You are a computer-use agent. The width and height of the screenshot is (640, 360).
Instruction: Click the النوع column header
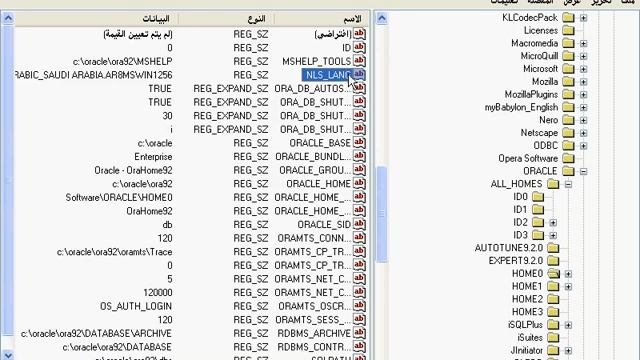point(227,19)
